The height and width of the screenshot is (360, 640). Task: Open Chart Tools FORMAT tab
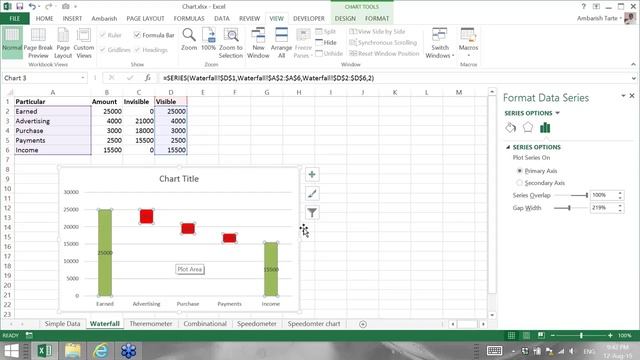(377, 18)
